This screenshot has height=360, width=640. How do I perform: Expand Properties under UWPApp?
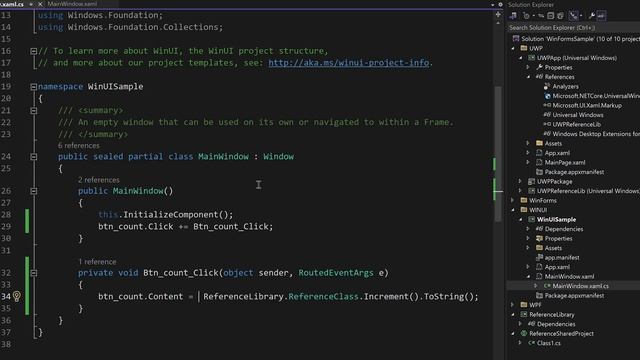(528, 67)
